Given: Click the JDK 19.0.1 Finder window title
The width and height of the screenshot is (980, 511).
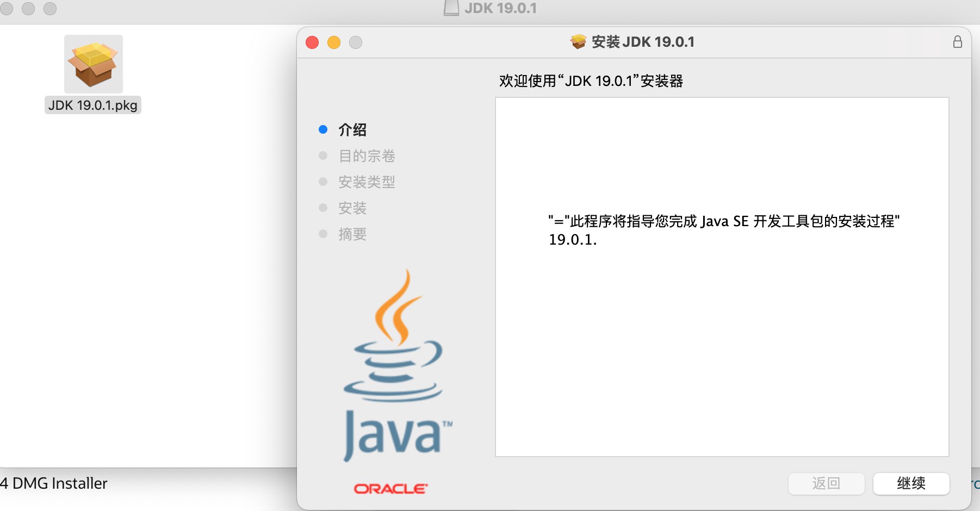Looking at the screenshot, I should tap(500, 8).
